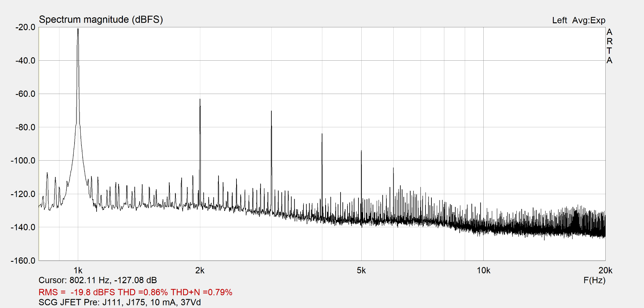Click the 3 kHz third harmonic peak
The image size is (644, 308).
(271, 112)
